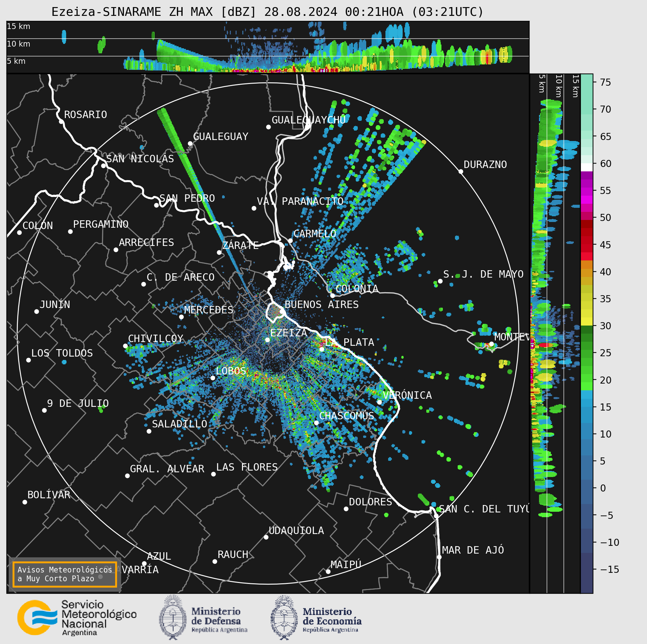
Task: Click the −15 colorbar tick label
Action: (610, 570)
